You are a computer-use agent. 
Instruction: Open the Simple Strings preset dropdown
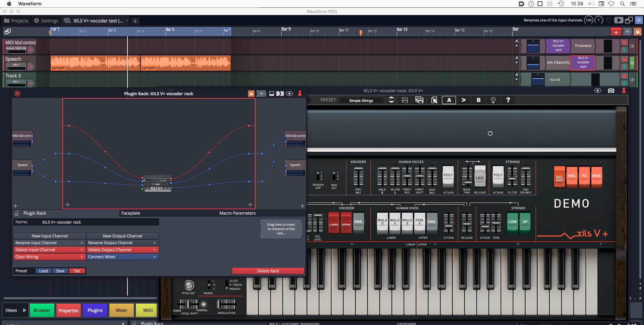point(361,101)
